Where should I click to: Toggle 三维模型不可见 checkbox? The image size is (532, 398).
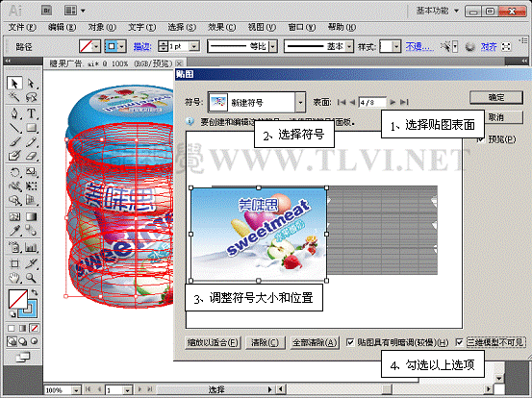[x=459, y=342]
